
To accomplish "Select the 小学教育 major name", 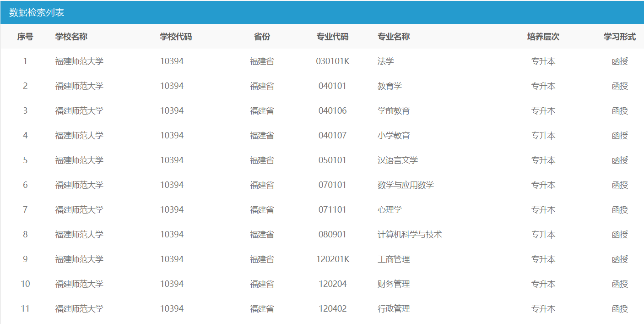I will point(394,136).
